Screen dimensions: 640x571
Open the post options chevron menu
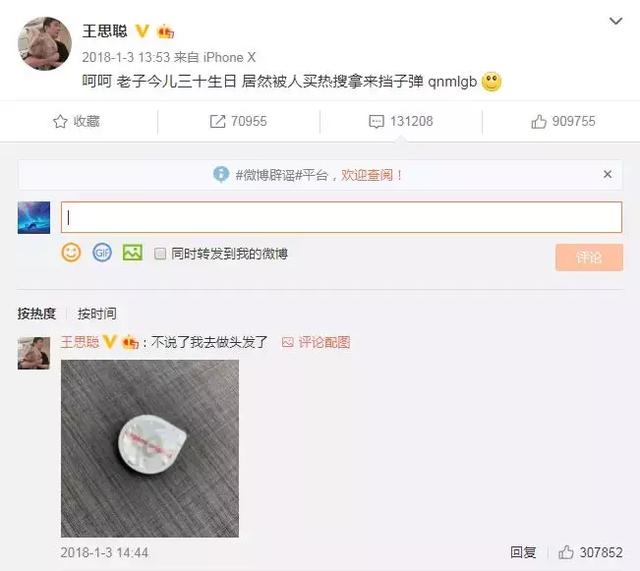615,21
